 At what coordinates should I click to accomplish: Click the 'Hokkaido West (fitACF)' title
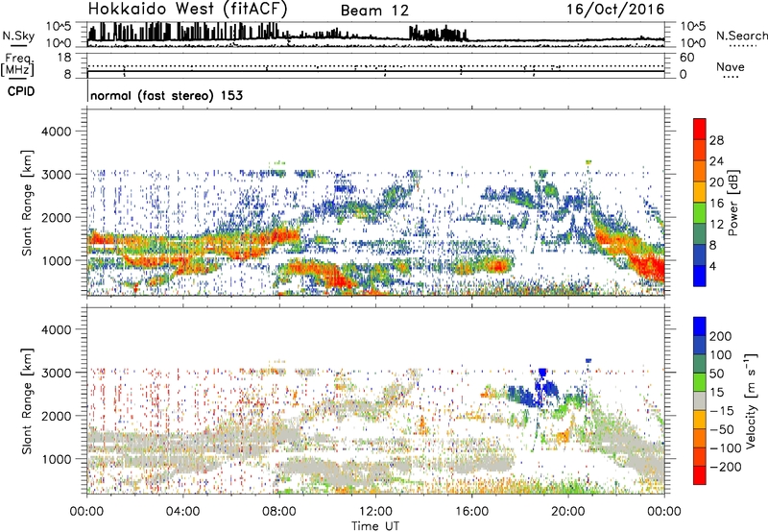[x=187, y=9]
